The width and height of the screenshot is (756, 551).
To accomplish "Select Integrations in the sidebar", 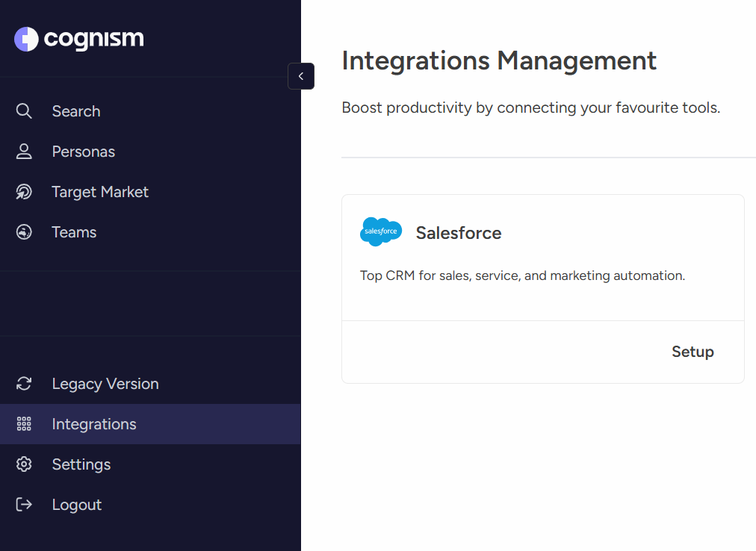I will coord(150,424).
